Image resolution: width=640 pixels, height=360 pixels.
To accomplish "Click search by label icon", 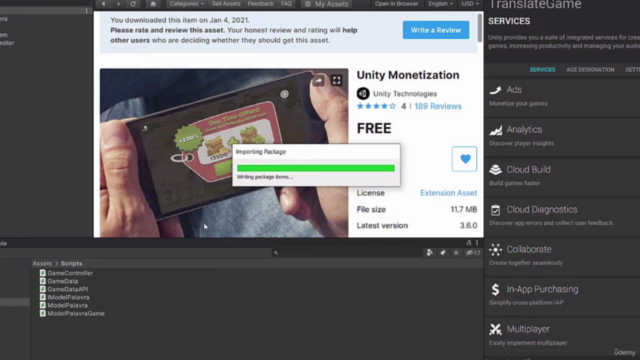I will pos(443,253).
